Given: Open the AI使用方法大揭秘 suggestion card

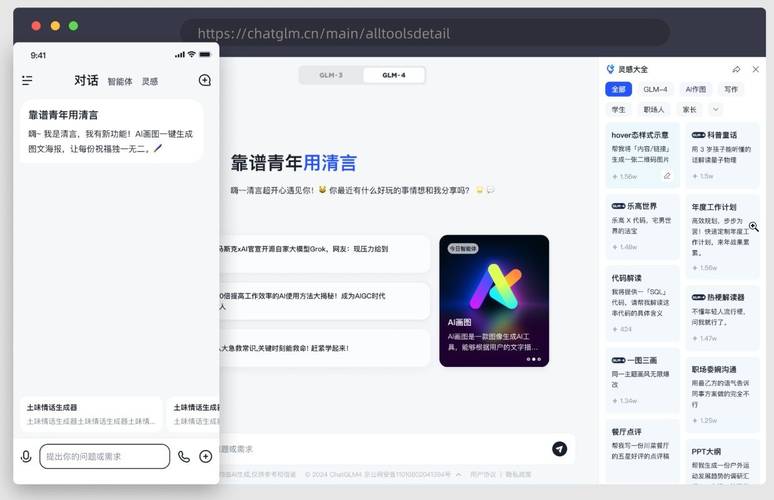Looking at the screenshot, I should 324,301.
